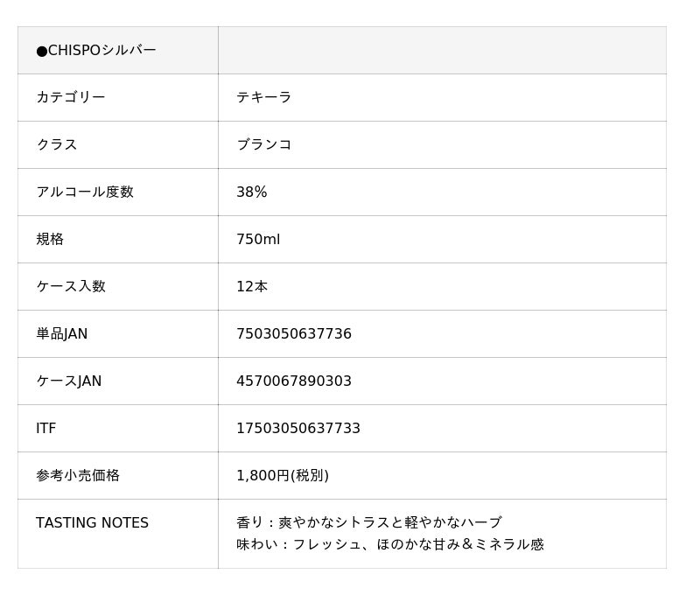Select the 規格 label cell

tap(50, 240)
